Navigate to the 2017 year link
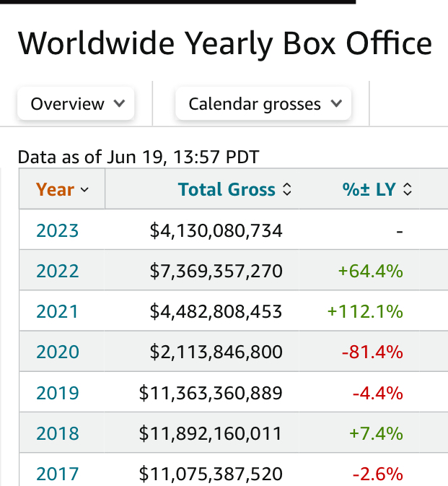This screenshot has width=448, height=486. click(x=57, y=474)
